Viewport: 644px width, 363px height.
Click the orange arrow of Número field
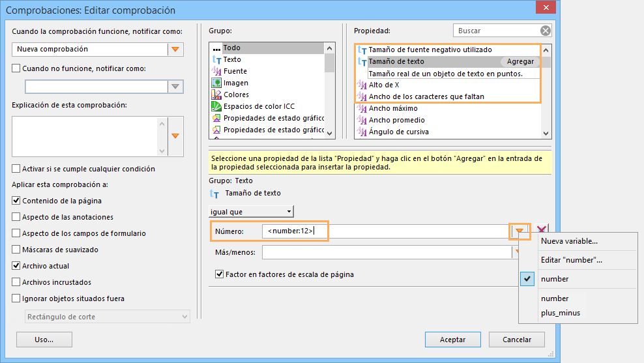[x=520, y=231]
